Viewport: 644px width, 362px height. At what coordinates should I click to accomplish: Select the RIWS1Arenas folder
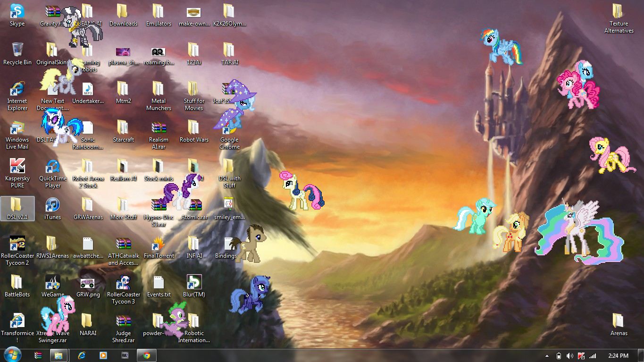click(53, 247)
